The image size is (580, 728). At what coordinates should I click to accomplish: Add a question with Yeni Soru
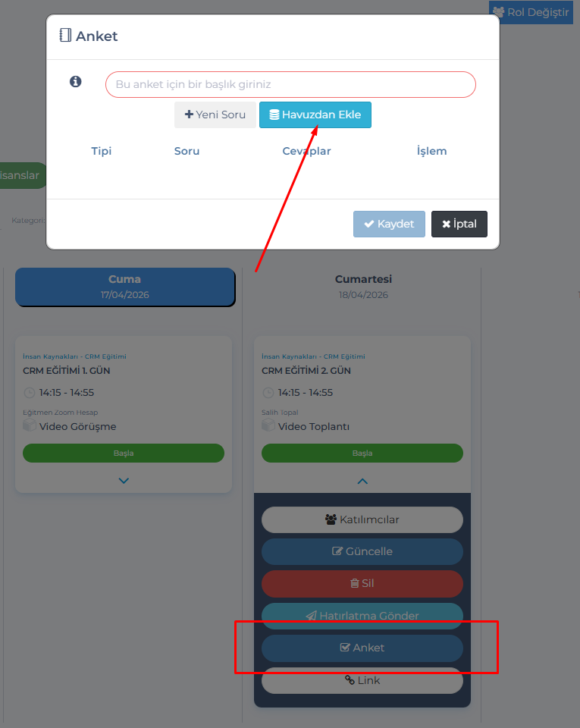coord(215,115)
